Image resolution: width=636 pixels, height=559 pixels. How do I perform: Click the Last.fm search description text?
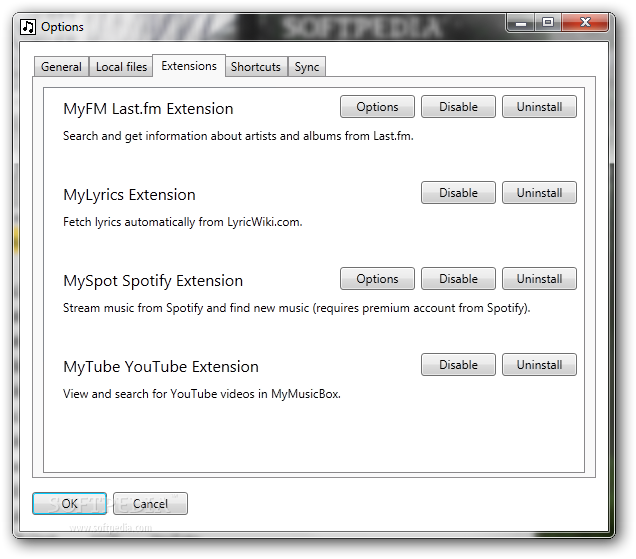238,136
